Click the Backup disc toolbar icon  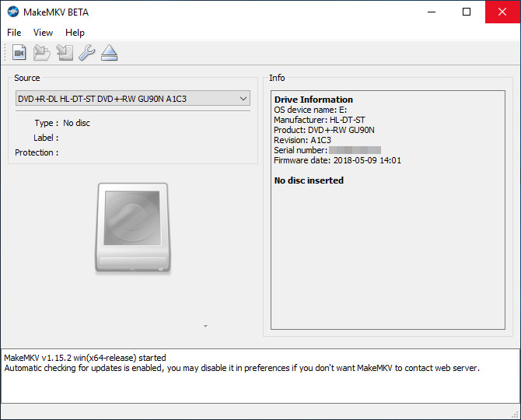[65, 53]
